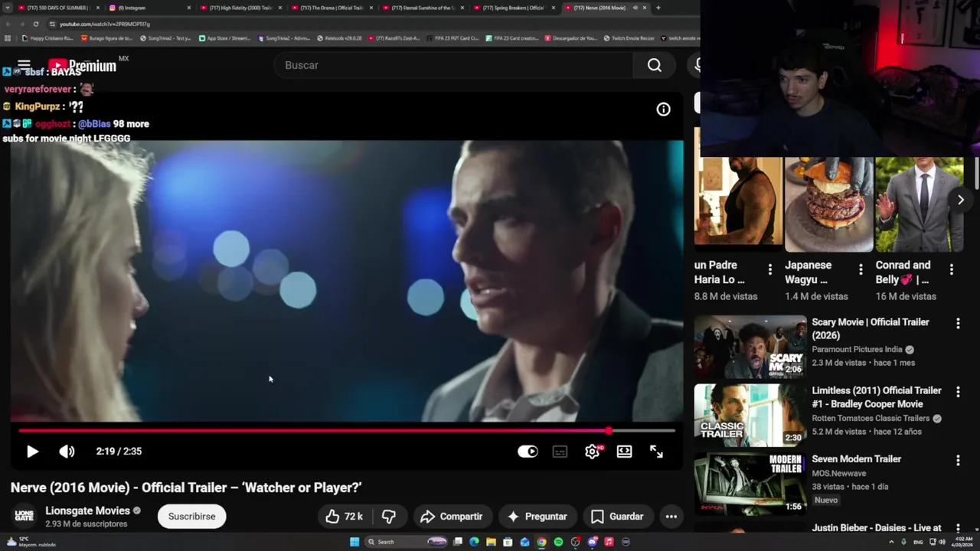Switch to theater mode

(624, 452)
